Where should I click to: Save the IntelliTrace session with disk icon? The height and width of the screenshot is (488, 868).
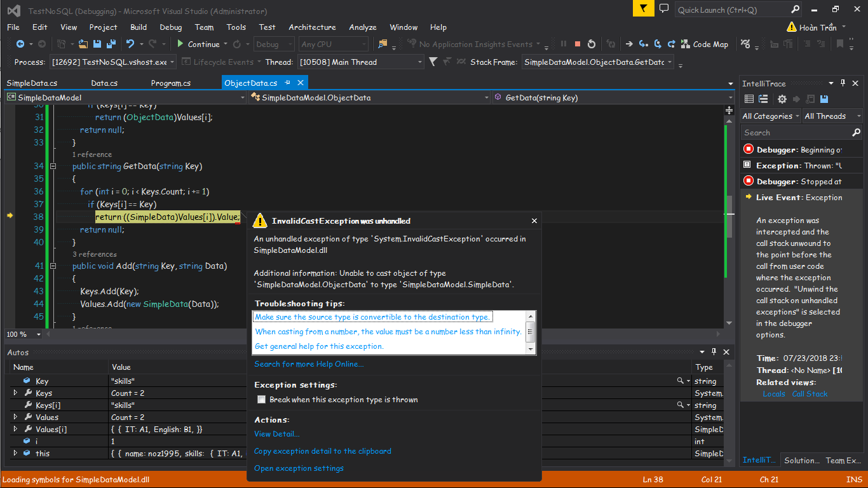[824, 99]
